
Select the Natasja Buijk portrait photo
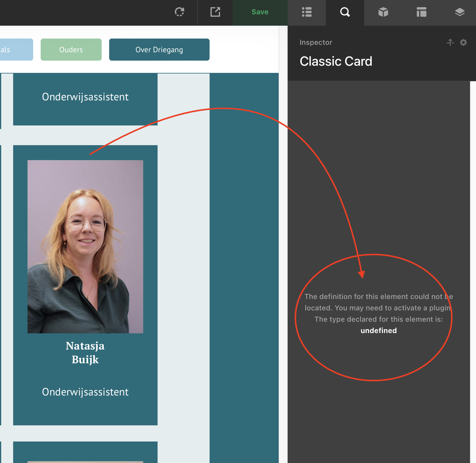click(x=85, y=246)
